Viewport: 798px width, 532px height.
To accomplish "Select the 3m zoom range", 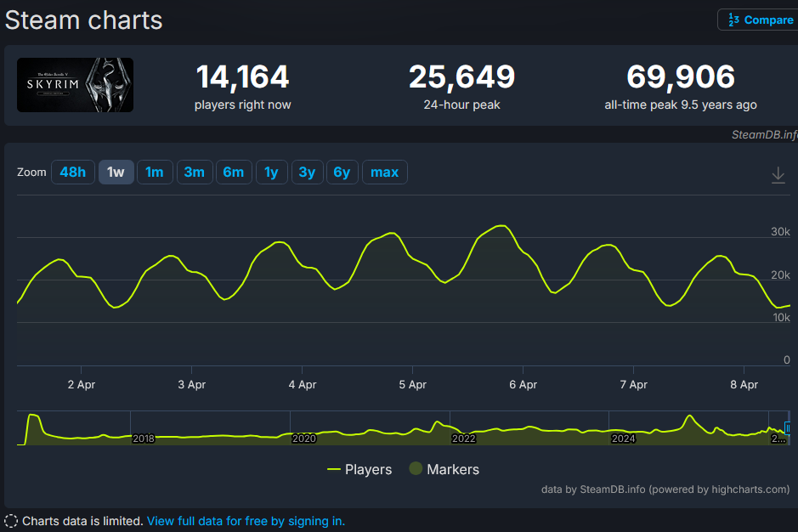I will 195,172.
